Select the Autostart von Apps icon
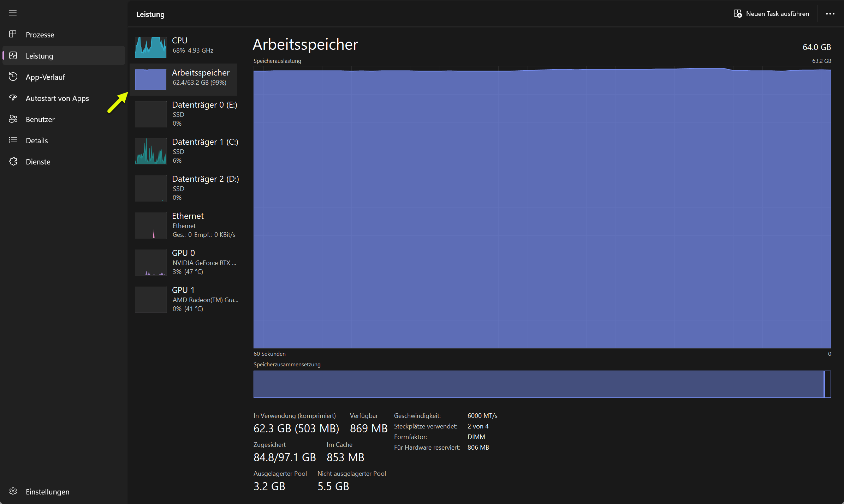The image size is (844, 504). pos(13,98)
